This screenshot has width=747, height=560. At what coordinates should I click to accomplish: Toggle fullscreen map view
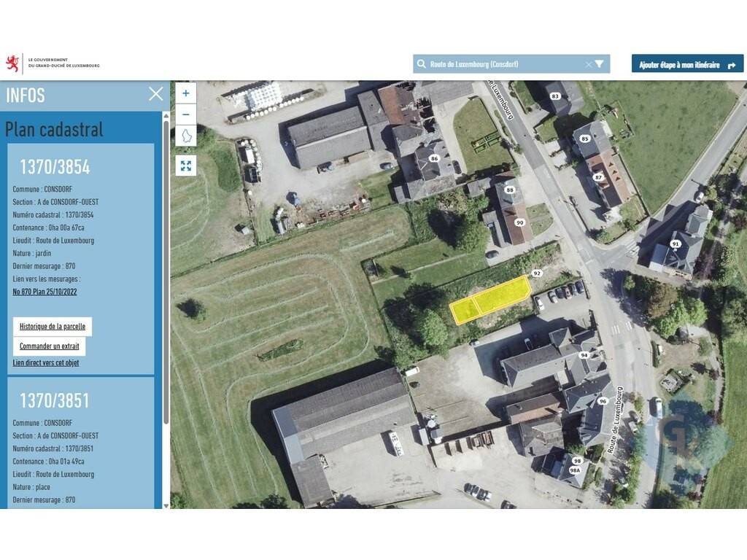[185, 166]
